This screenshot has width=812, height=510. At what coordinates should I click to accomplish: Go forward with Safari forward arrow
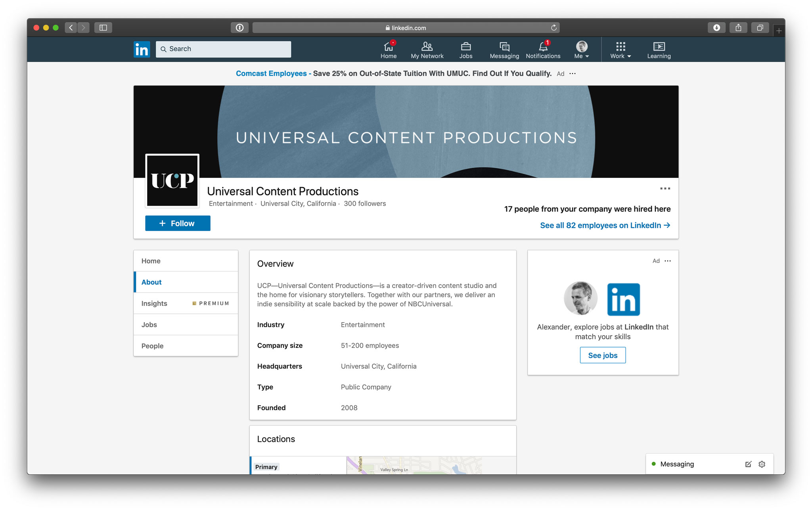point(83,27)
